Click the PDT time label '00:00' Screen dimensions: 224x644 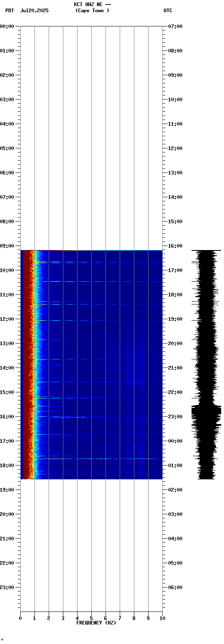(x=7, y=26)
